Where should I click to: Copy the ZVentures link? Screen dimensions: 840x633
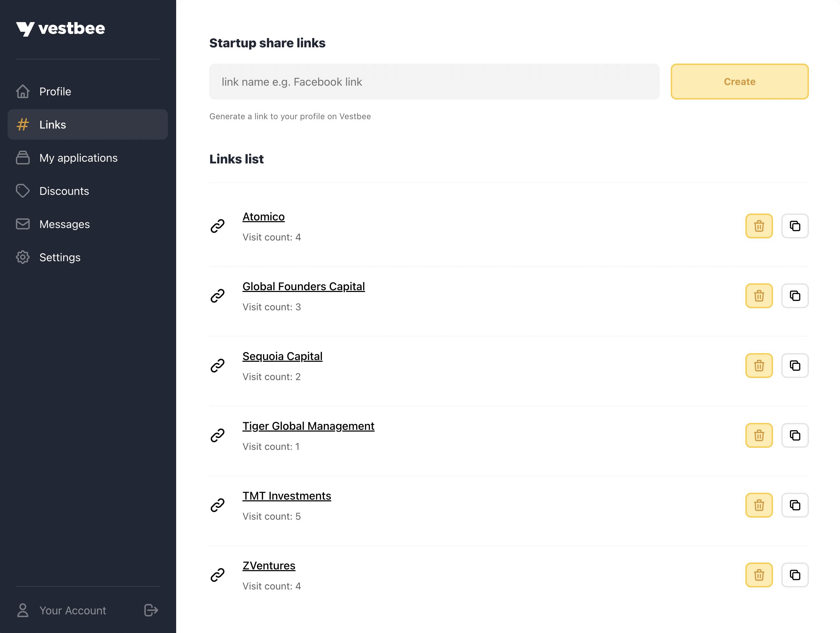(x=794, y=575)
